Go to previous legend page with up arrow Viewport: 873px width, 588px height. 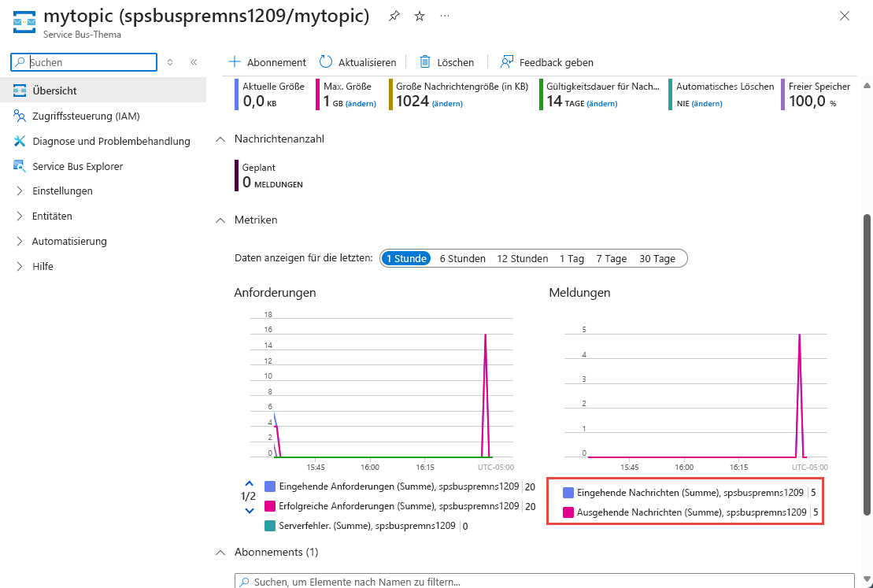[x=249, y=483]
